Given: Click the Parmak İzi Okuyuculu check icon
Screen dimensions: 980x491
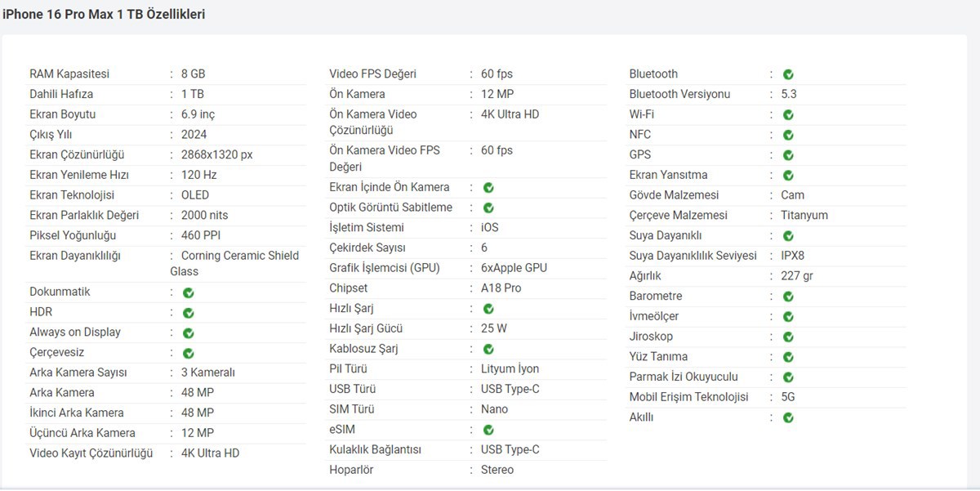Looking at the screenshot, I should pyautogui.click(x=788, y=378).
